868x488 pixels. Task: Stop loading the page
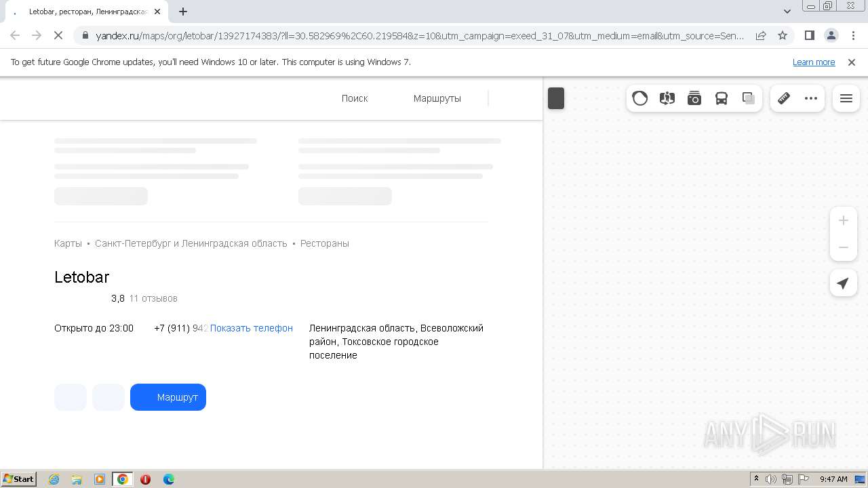coord(58,35)
